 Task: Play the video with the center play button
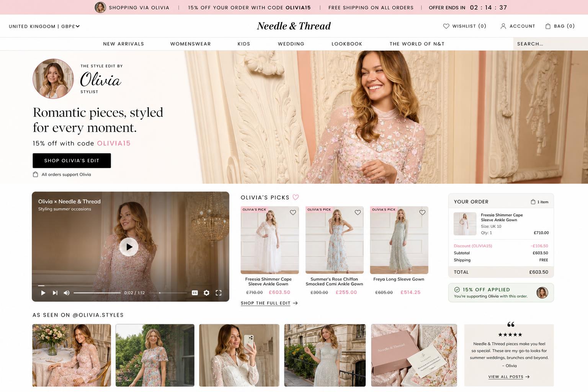tap(129, 247)
